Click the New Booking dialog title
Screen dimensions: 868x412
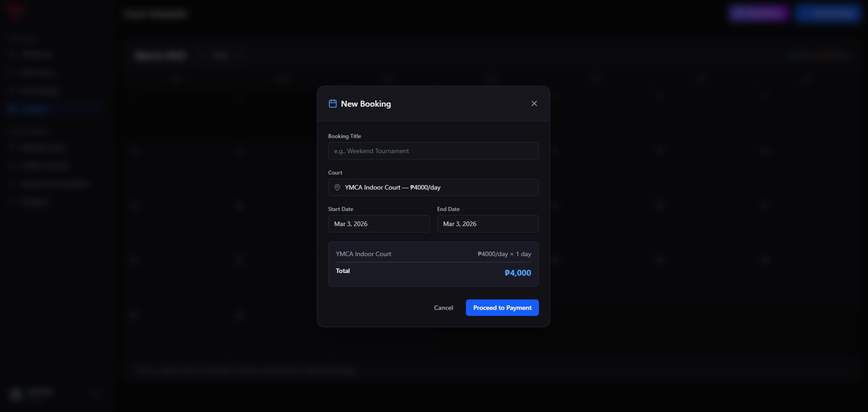click(366, 104)
